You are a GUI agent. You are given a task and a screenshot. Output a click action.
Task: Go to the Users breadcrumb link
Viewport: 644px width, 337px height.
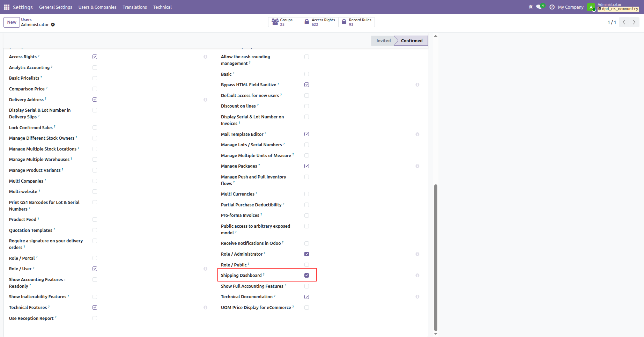coord(26,20)
